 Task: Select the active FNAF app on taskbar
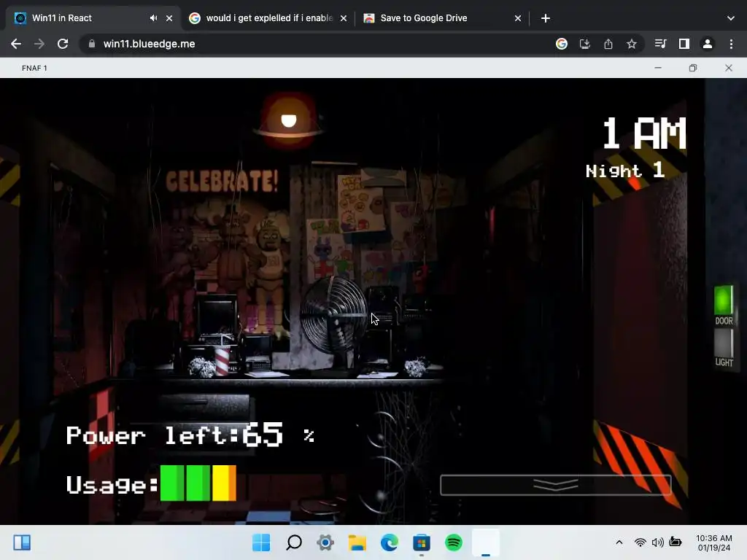point(485,542)
